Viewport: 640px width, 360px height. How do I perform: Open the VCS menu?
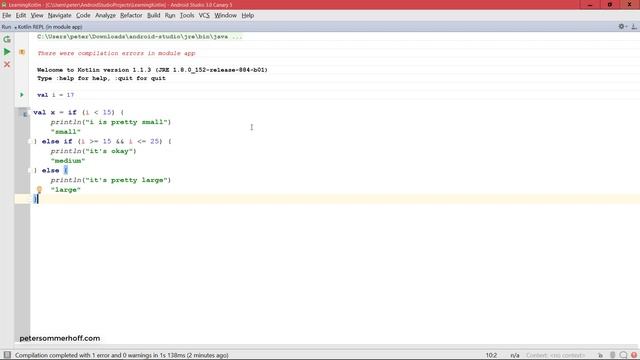[204, 16]
